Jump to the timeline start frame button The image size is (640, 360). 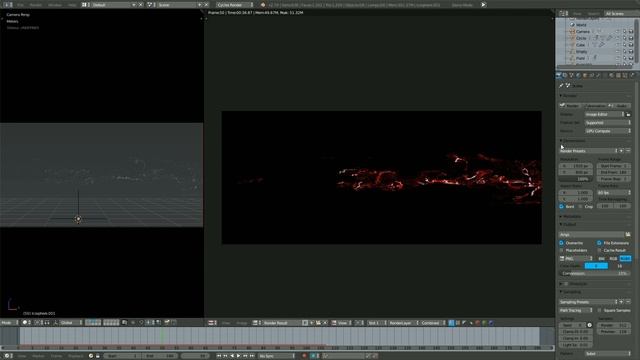tap(219, 356)
